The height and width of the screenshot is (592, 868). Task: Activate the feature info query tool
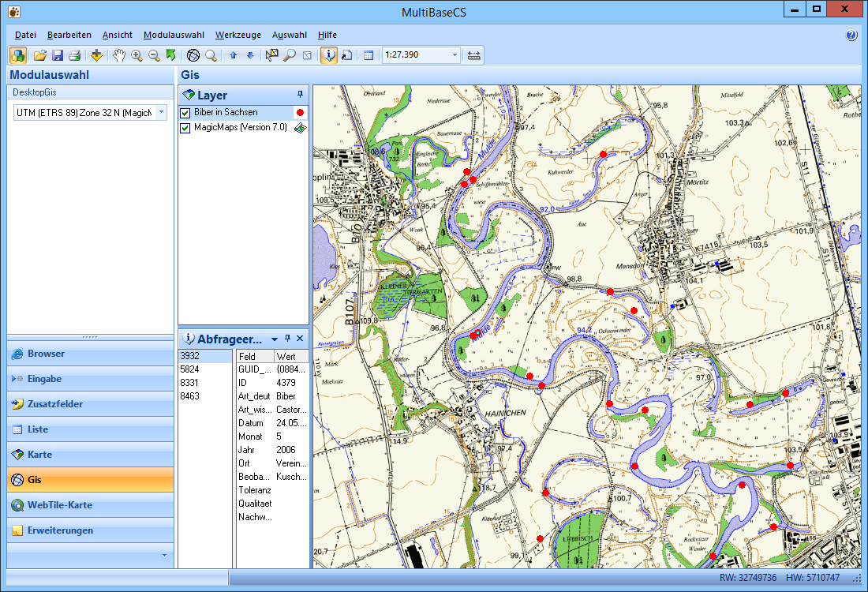point(329,55)
